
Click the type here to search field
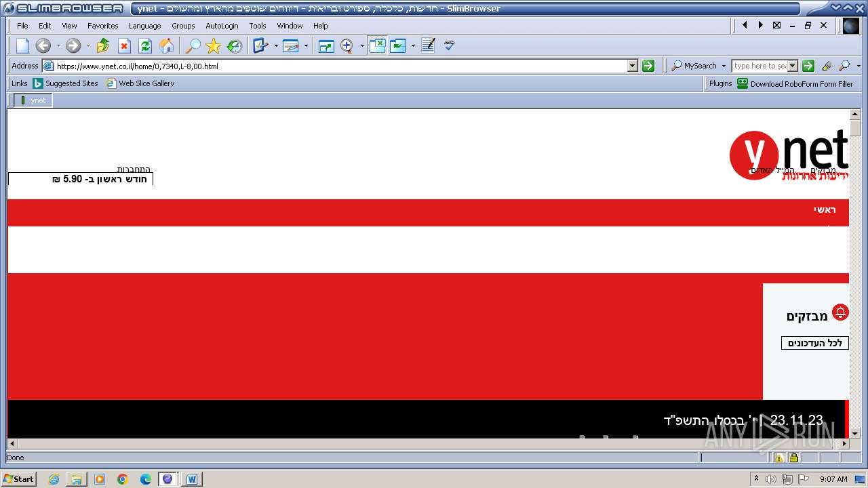pos(759,66)
